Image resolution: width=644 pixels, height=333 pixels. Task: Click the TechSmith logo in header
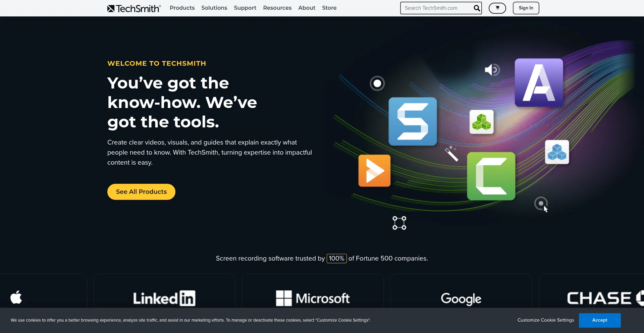click(134, 8)
